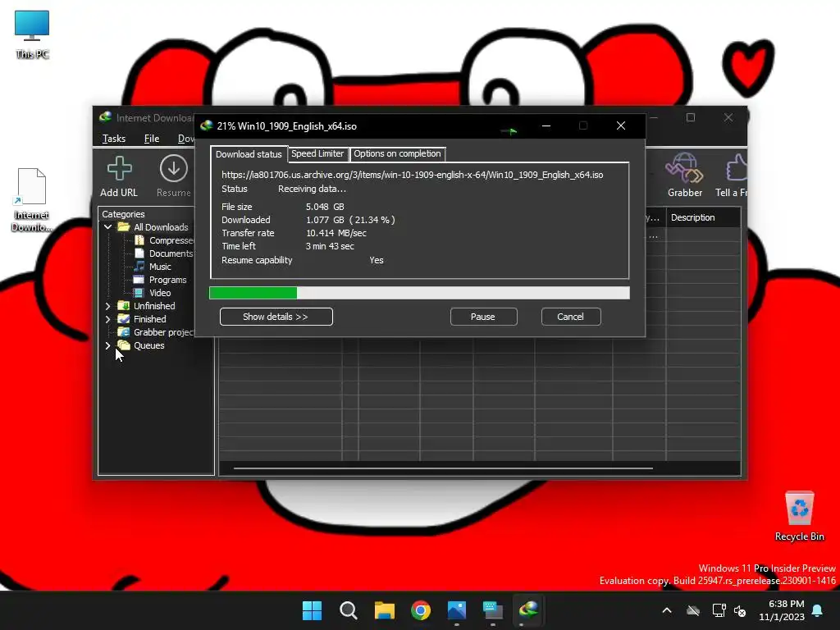Screen dimensions: 840x630
Task: Switch to Options on completion tab
Action: 397,153
